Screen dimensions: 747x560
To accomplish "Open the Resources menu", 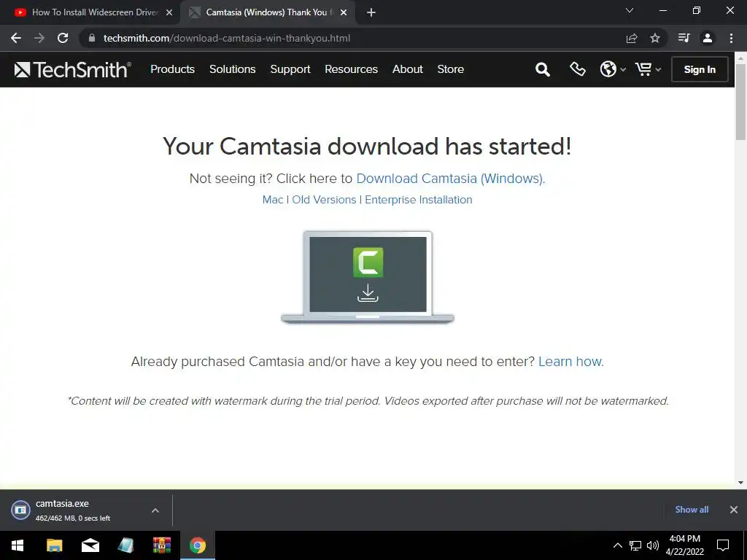I will pos(351,69).
